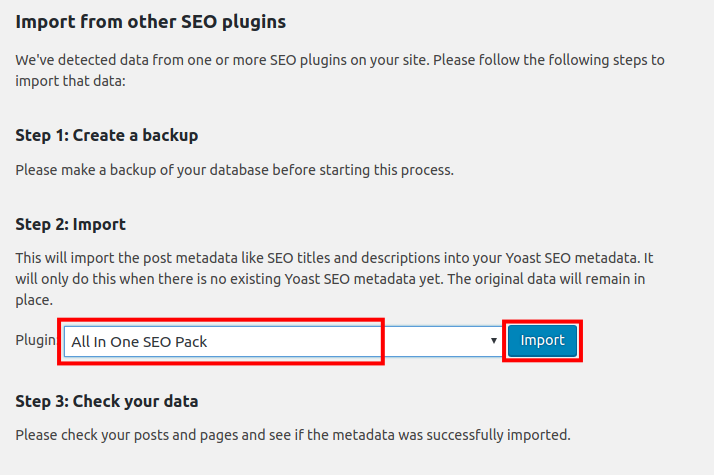
Task: Click the 'All In One SEO Pack' option text
Action: 139,342
